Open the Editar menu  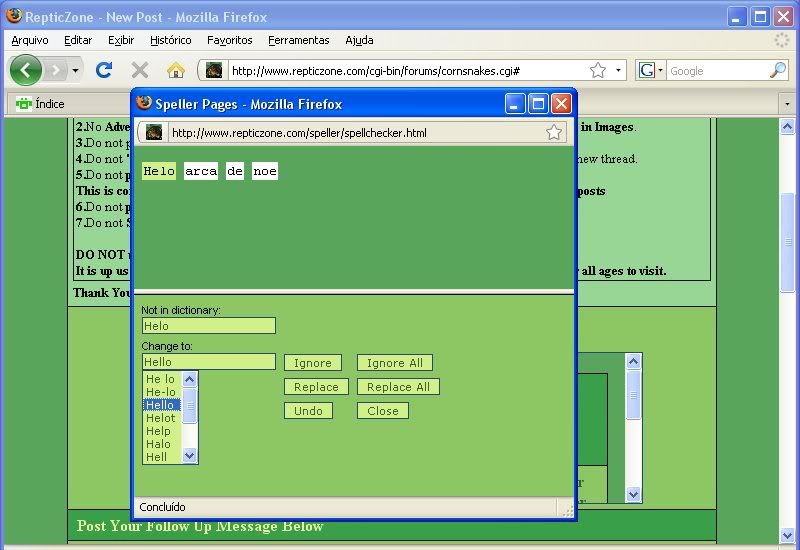click(x=78, y=40)
